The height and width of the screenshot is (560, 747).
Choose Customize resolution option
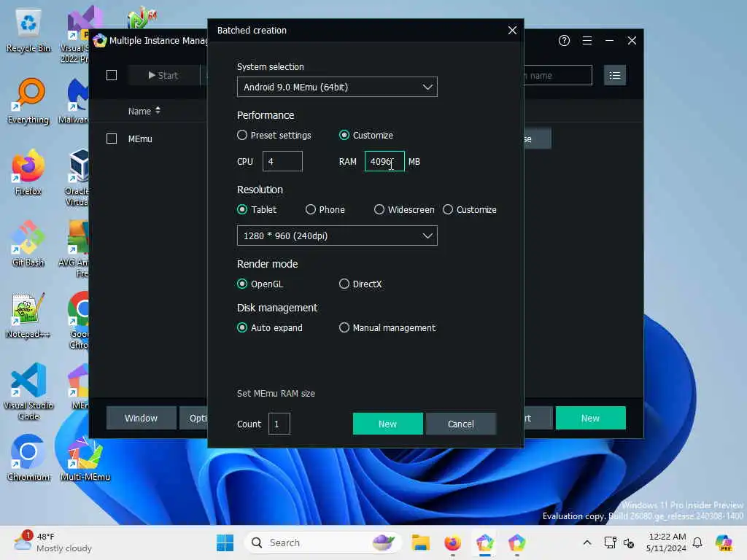469,209
